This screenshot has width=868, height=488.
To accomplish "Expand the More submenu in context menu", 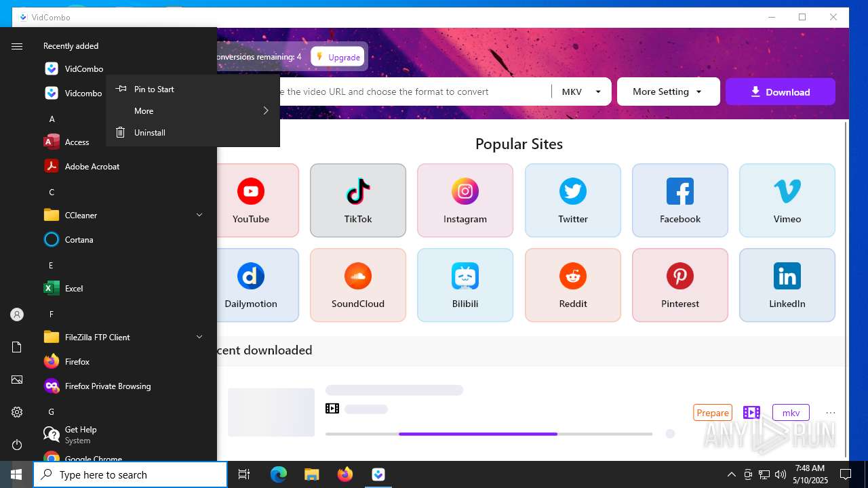I will (x=193, y=111).
